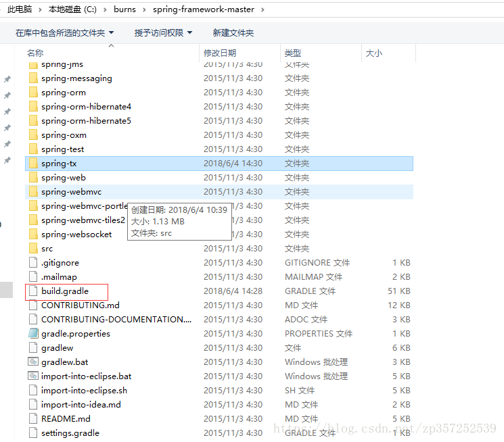The width and height of the screenshot is (504, 442).
Task: Expand breadcrumb arrow after spring-framework-master
Action: 263,9
